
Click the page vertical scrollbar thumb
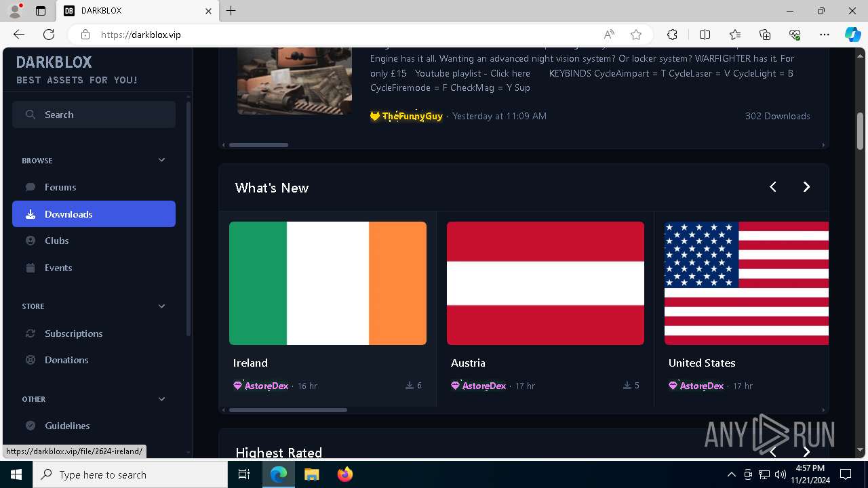click(x=860, y=131)
